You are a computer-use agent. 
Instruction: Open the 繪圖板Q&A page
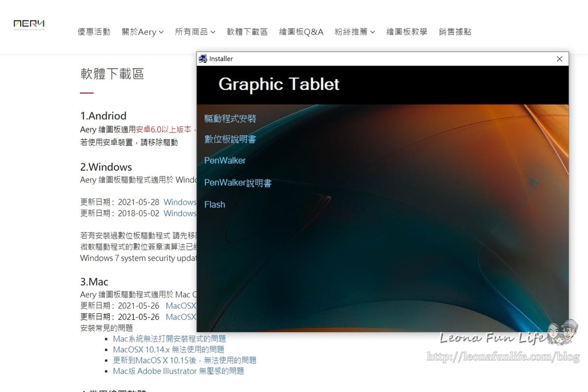coord(301,32)
